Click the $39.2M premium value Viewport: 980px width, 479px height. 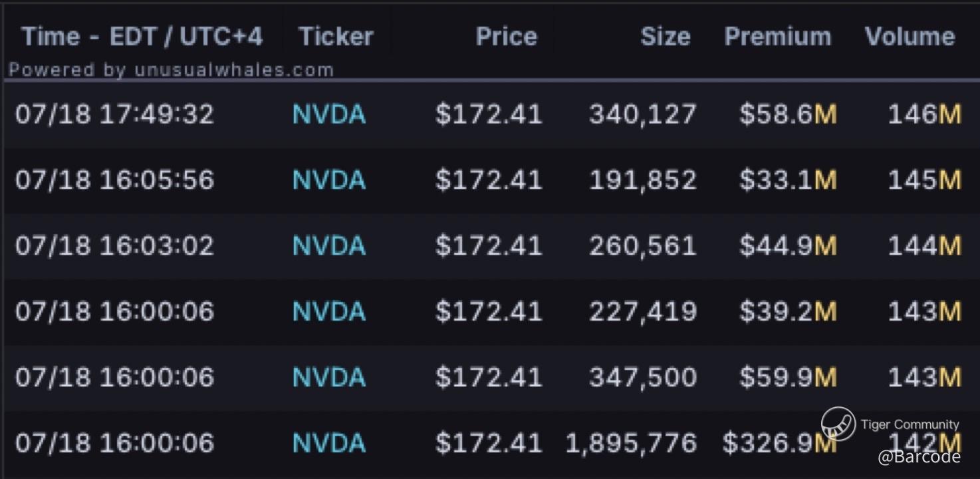pos(788,312)
